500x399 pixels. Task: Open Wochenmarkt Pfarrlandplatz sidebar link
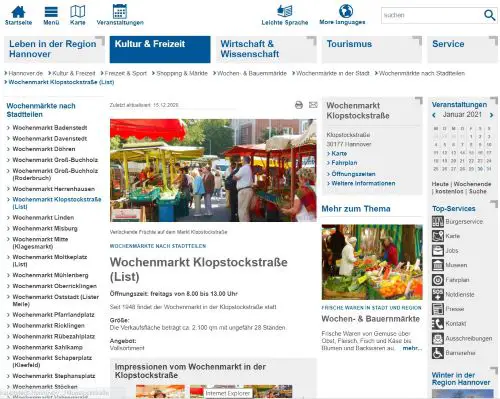(x=53, y=315)
